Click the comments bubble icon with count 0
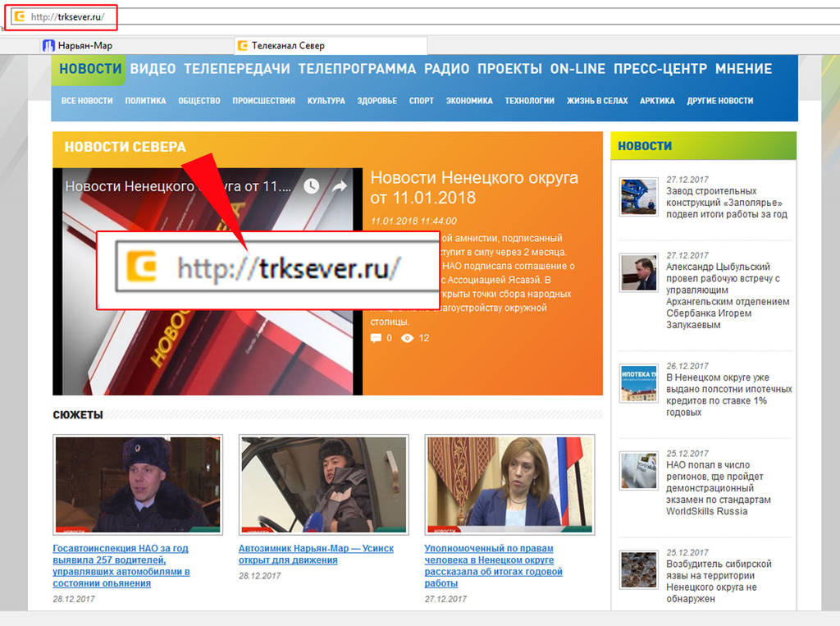Viewport: 840px width, 626px height. pos(376,338)
